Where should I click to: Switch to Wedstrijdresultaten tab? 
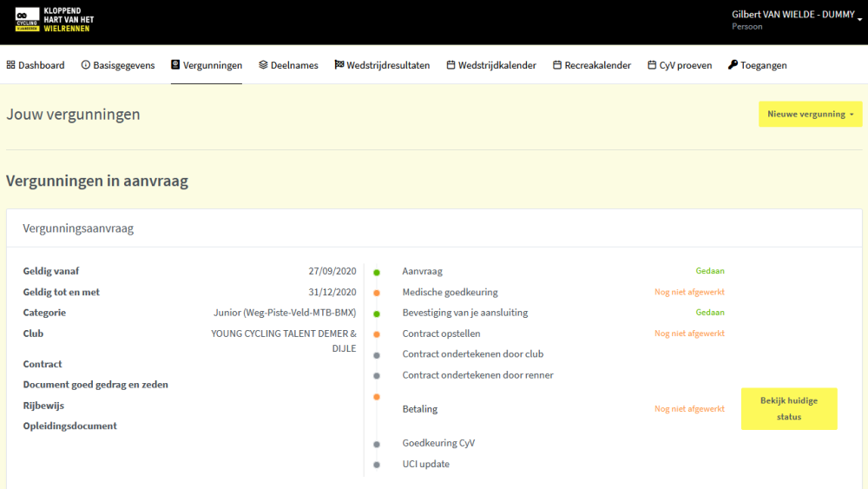click(382, 65)
